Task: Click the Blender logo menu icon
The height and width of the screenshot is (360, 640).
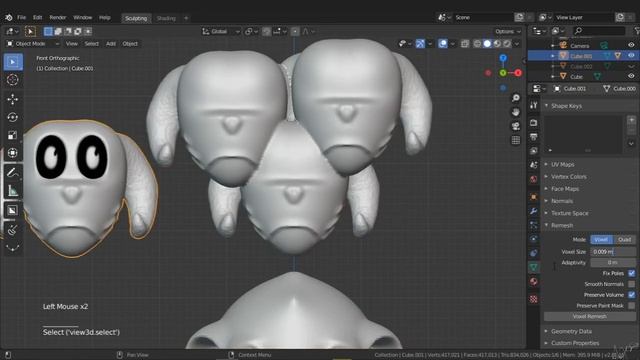Action: [9, 18]
